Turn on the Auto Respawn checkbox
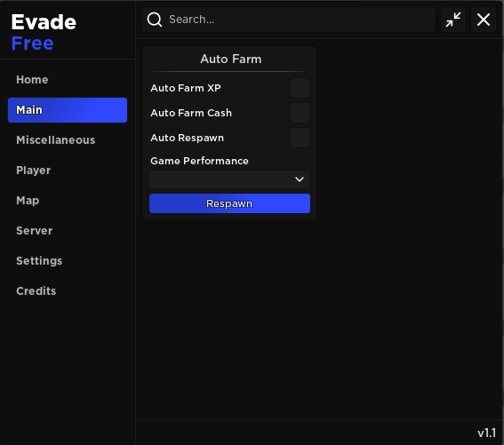Viewport: 504px width, 445px height. pos(300,138)
